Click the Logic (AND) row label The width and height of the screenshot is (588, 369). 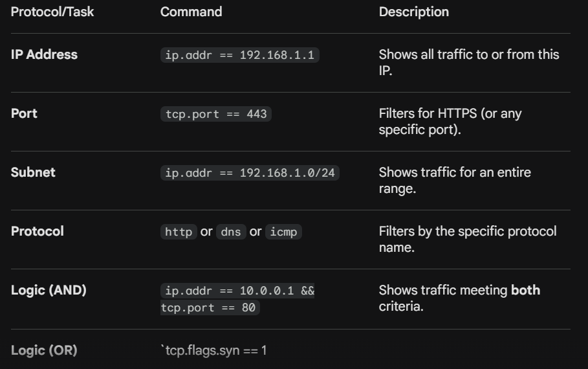coord(49,291)
